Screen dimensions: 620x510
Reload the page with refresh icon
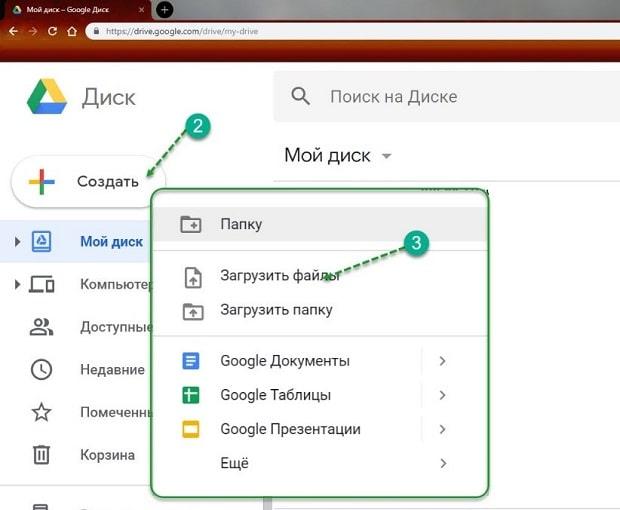52,31
